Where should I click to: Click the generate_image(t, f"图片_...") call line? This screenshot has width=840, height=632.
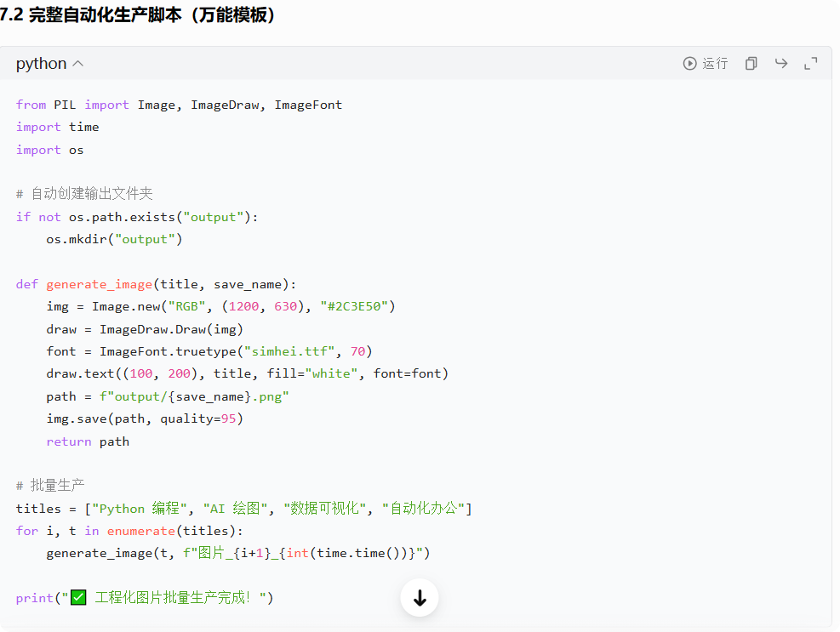(238, 553)
